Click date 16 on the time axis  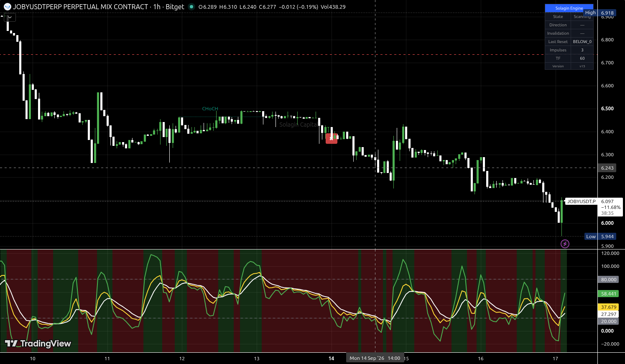point(481,359)
